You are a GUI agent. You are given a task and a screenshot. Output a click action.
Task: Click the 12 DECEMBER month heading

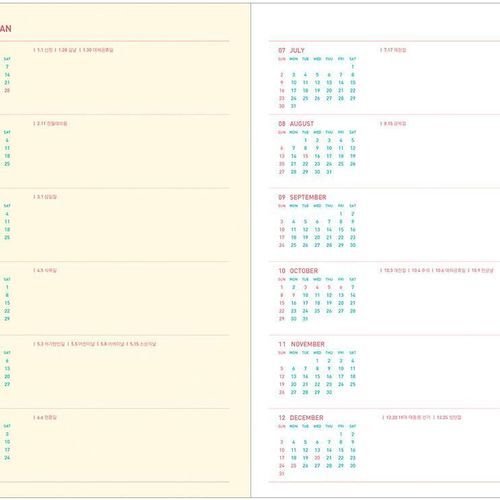[301, 418]
